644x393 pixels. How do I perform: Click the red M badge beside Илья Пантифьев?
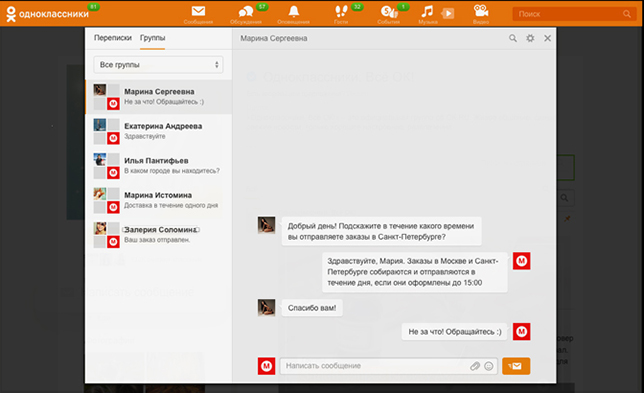[x=113, y=173]
